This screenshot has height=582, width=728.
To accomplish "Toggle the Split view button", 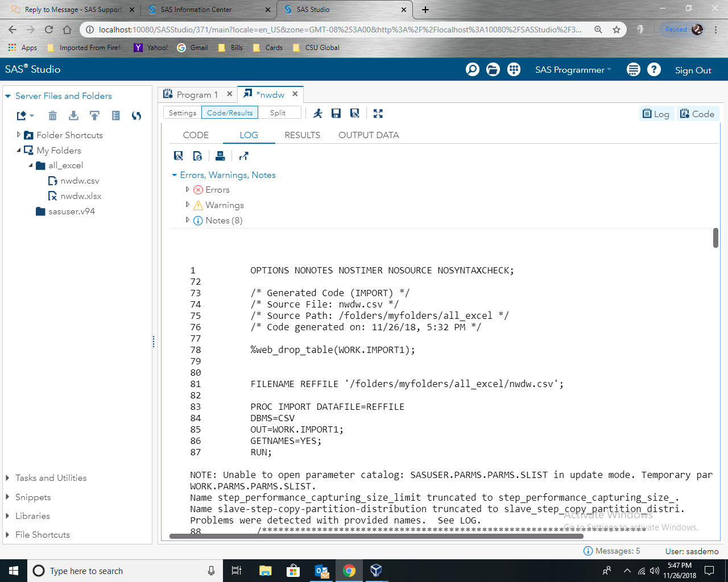I will pyautogui.click(x=278, y=113).
